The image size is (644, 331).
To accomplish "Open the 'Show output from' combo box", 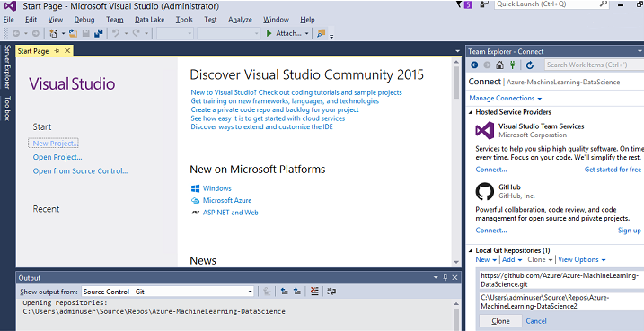I will coord(168,292).
